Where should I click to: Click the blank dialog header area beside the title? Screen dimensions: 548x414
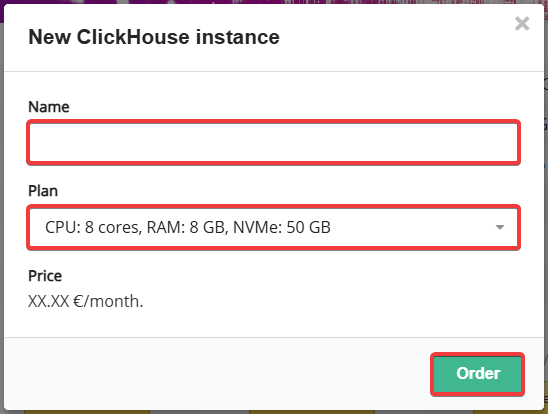(395, 37)
